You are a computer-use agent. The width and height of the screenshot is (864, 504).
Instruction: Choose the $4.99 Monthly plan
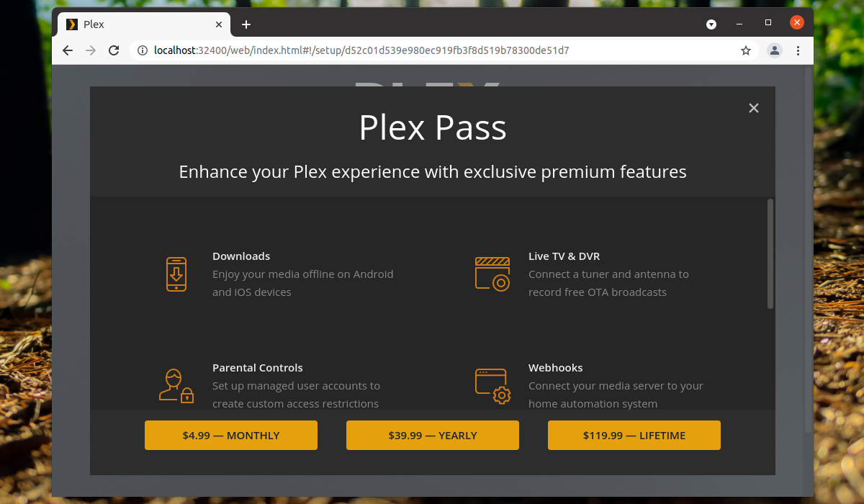click(231, 436)
